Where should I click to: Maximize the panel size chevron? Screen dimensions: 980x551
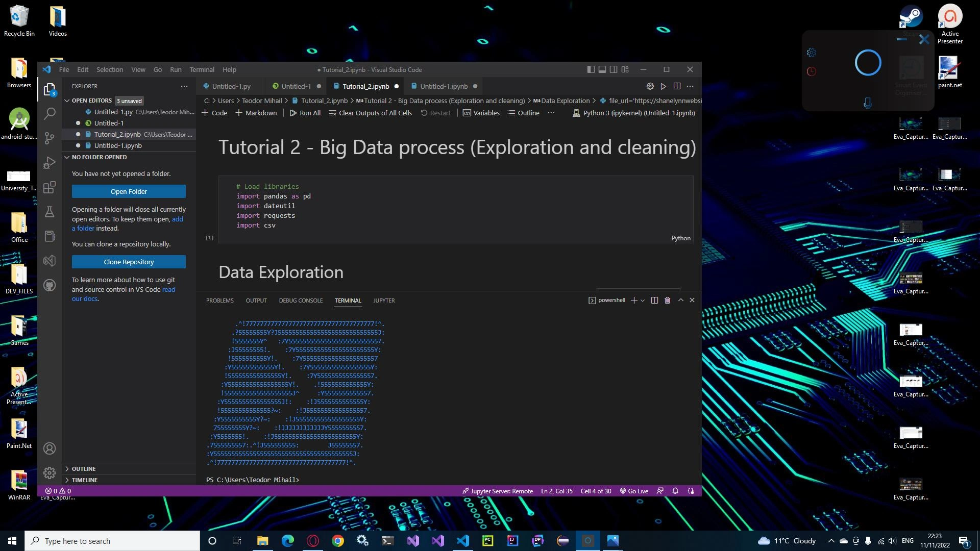(680, 300)
